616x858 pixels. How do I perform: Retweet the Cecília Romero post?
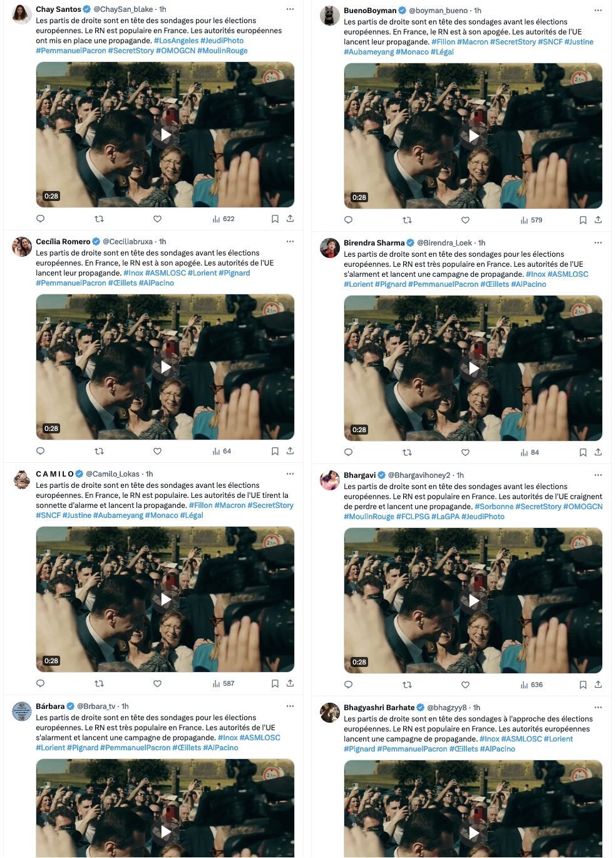pos(99,451)
